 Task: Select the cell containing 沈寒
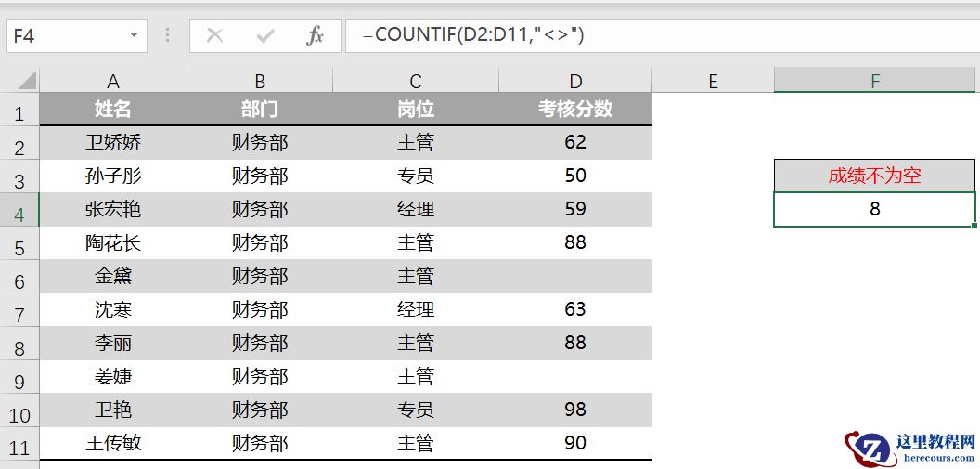113,309
